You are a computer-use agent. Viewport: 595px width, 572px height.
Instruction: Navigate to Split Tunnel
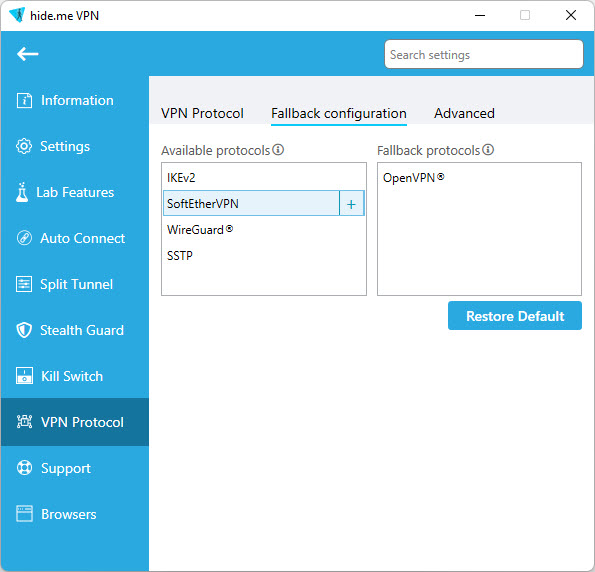76,284
